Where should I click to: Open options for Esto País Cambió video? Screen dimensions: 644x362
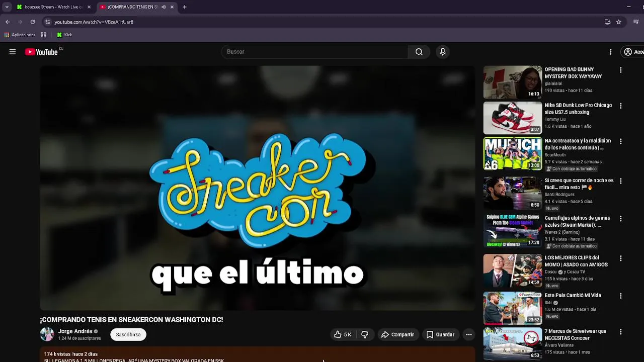coord(620,296)
